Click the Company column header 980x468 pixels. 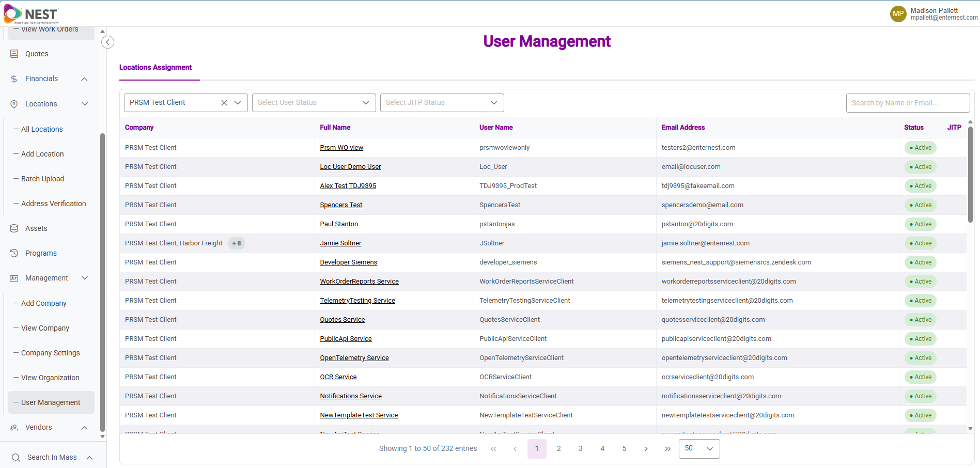coord(139,128)
